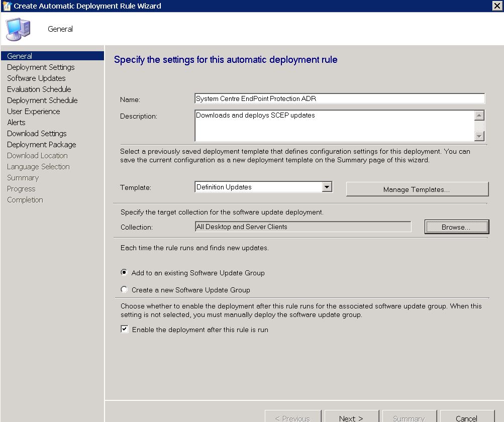Viewport: 504px width, 422px height.
Task: Go to Deployment Schedule page
Action: pyautogui.click(x=42, y=100)
